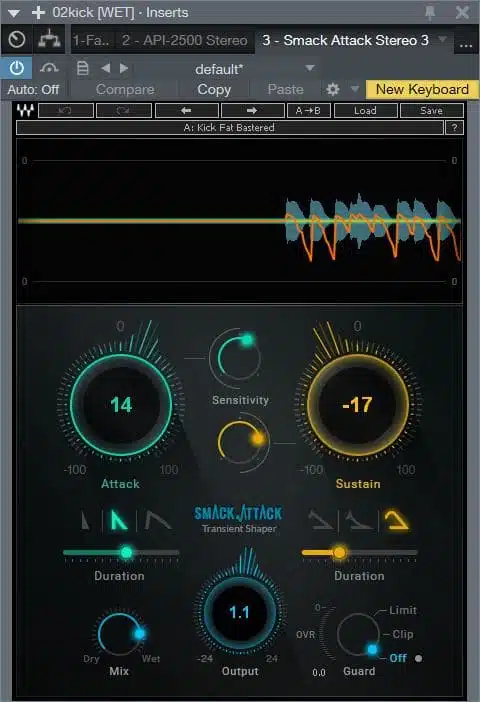Image resolution: width=480 pixels, height=702 pixels.
Task: Select the first sustain shape icon
Action: click(321, 521)
